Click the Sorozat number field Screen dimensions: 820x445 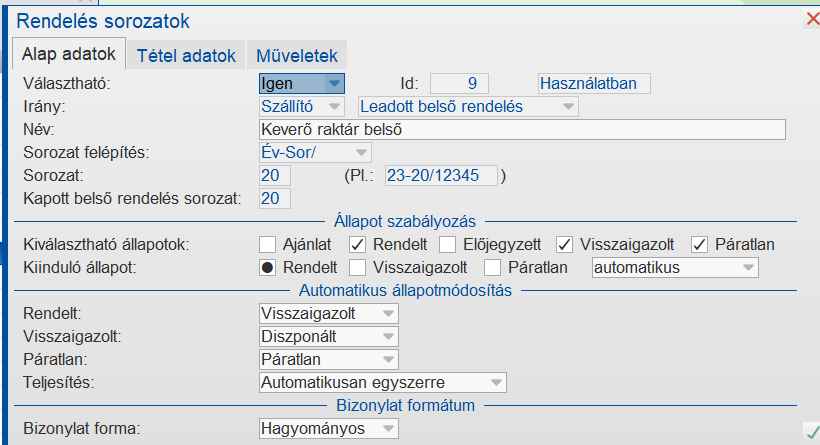[273, 175]
